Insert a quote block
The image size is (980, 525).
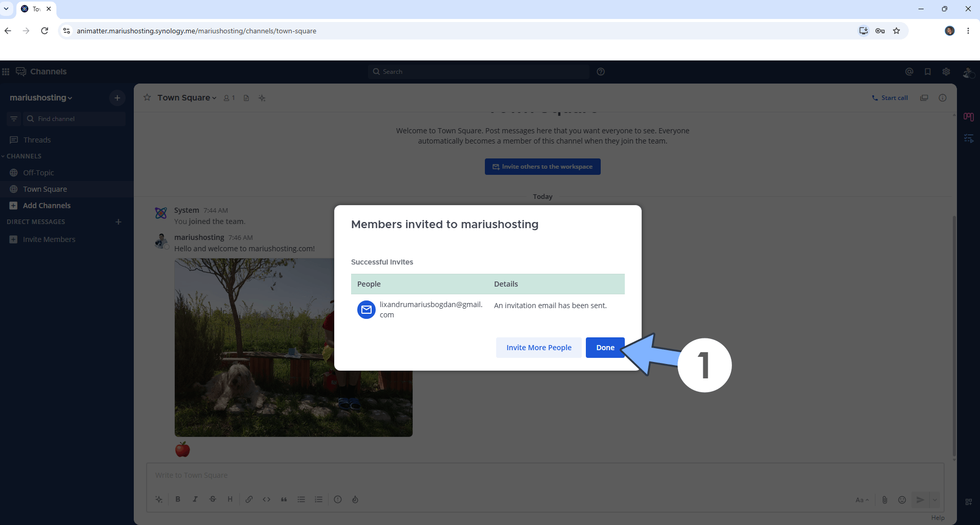pos(284,499)
